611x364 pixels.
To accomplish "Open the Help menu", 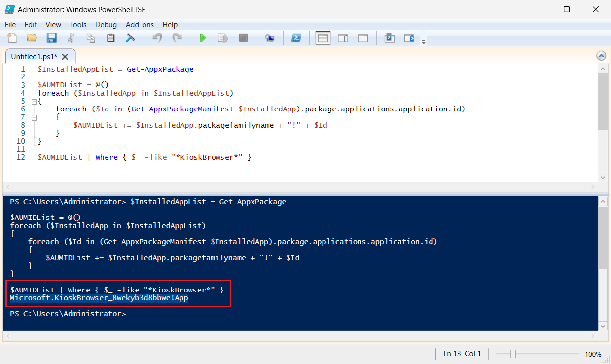I will tap(170, 25).
